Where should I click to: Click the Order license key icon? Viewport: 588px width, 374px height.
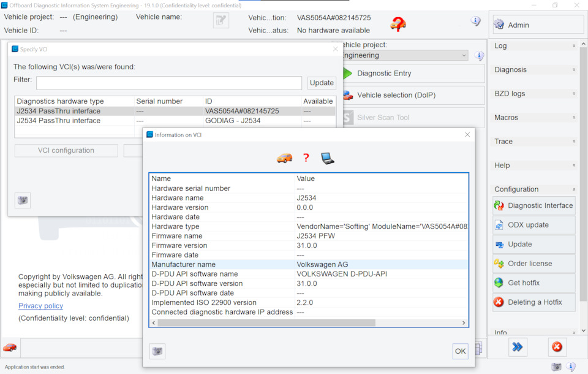(499, 264)
